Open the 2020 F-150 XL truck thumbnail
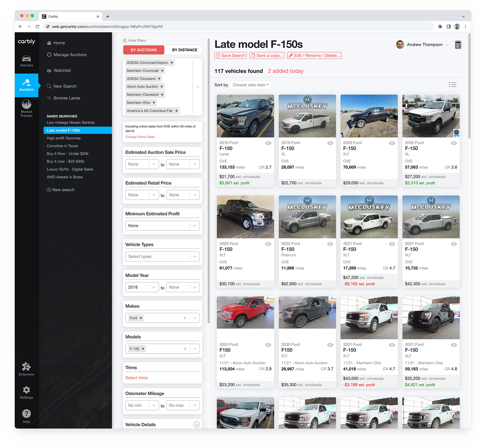This screenshot has height=448, width=486. (x=431, y=116)
